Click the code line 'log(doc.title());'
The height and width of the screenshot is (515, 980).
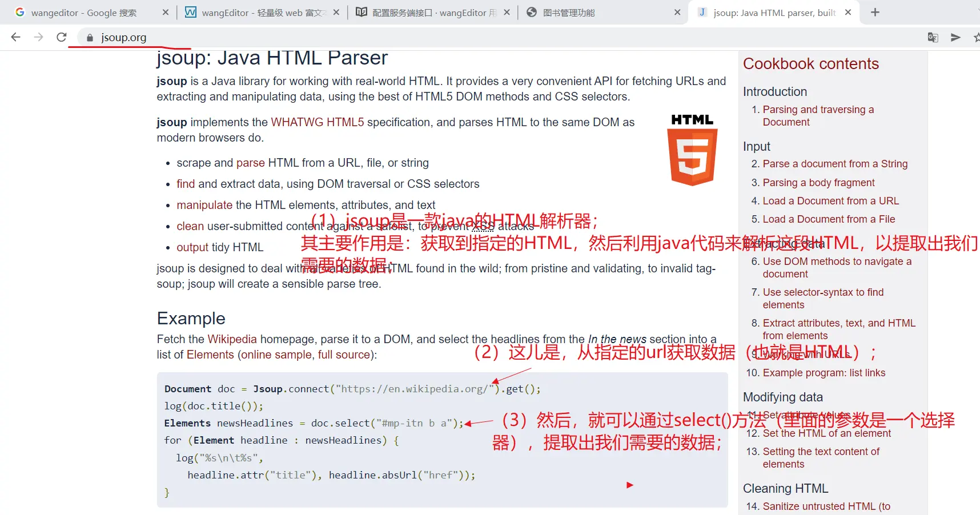tap(214, 406)
